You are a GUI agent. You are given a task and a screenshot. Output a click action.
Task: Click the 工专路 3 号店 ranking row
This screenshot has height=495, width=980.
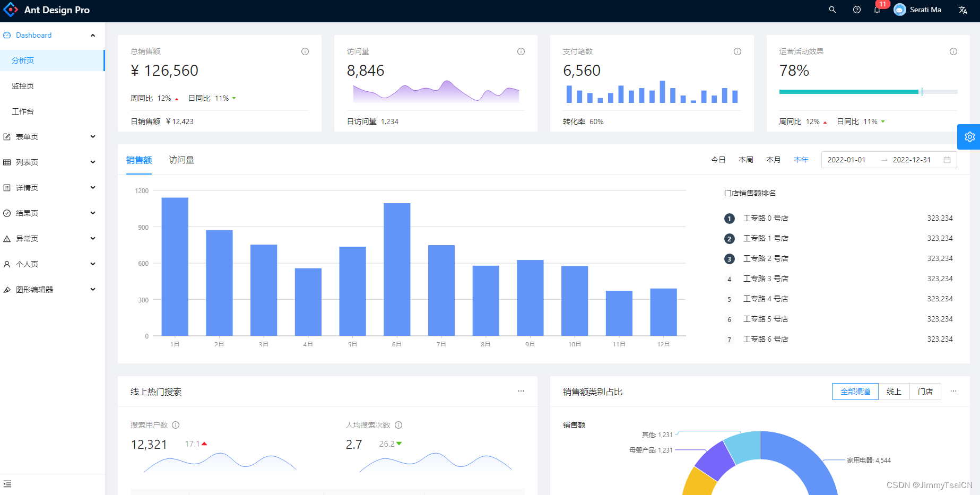point(838,279)
